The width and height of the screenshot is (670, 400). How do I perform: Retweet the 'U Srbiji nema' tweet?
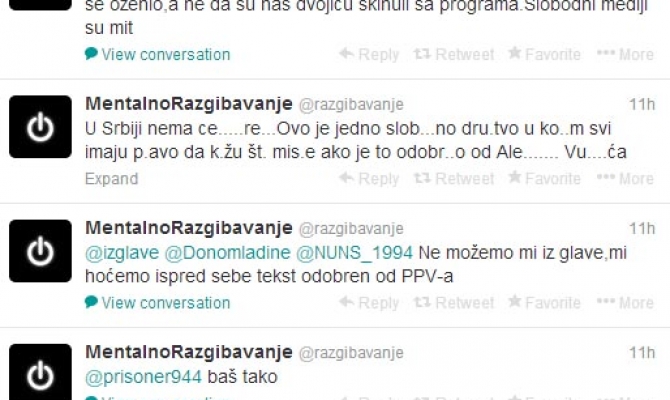454,178
